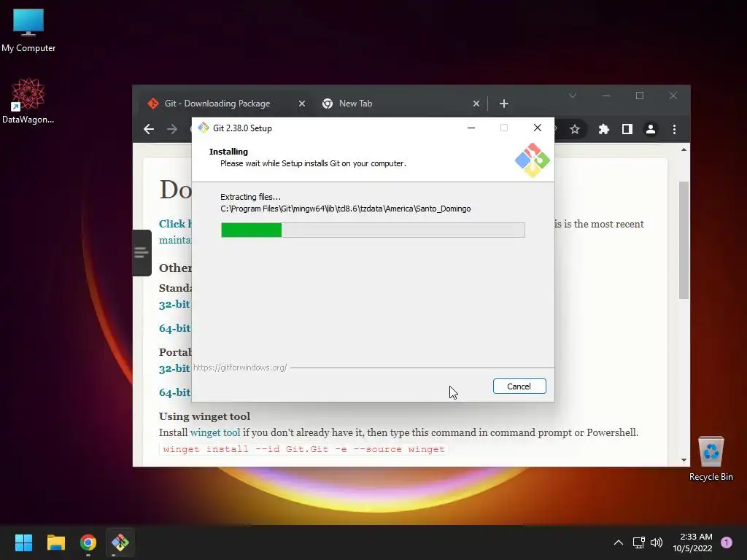Open the gitforwindows.org link in the installer
This screenshot has height=560, width=747.
(x=240, y=367)
